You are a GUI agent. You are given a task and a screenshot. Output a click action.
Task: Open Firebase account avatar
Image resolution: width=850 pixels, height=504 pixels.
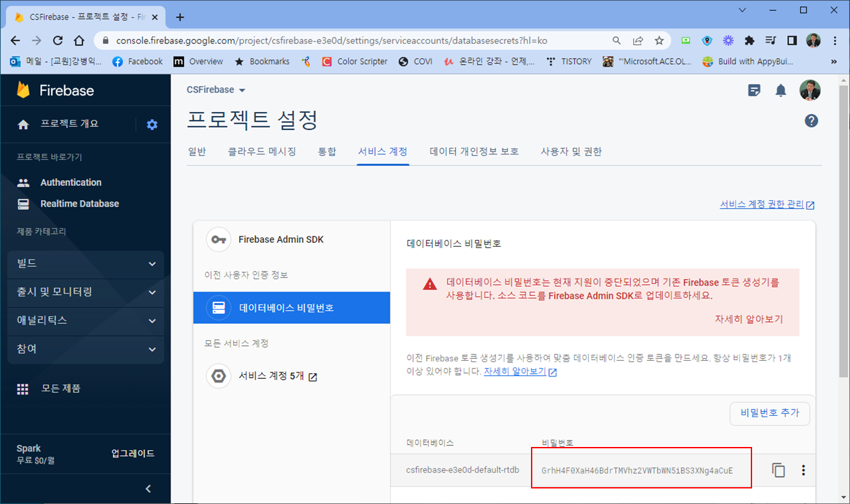[x=810, y=90]
